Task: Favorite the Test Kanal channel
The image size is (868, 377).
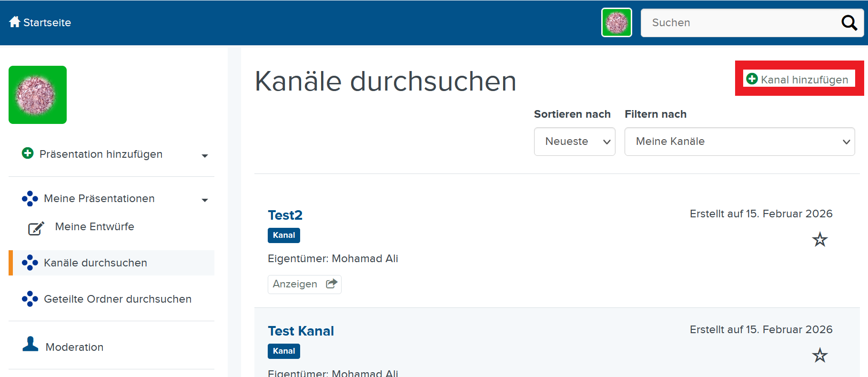Action: (x=819, y=355)
